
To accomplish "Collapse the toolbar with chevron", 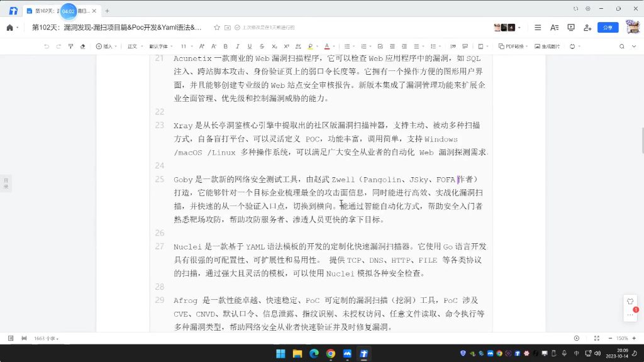I will tap(634, 47).
